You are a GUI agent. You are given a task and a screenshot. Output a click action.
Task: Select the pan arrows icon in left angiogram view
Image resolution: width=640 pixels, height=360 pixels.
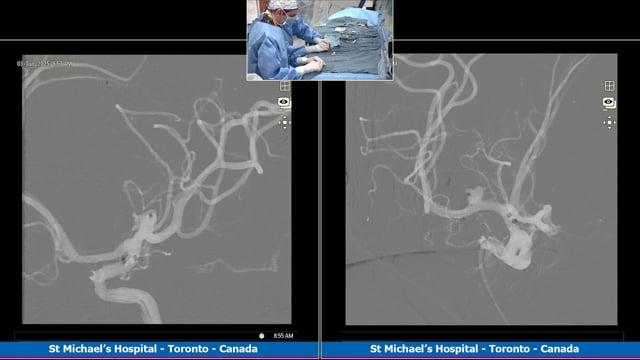pos(284,122)
